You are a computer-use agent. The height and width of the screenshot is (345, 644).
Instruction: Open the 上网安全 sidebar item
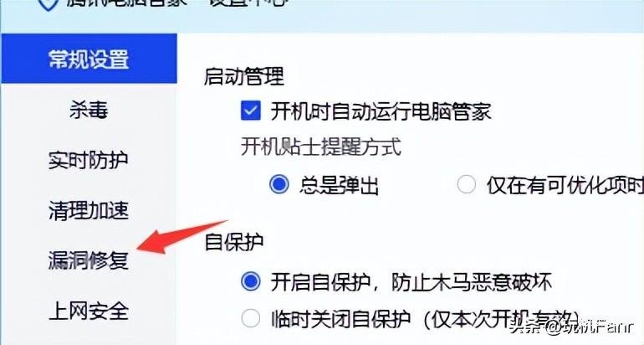point(89,311)
